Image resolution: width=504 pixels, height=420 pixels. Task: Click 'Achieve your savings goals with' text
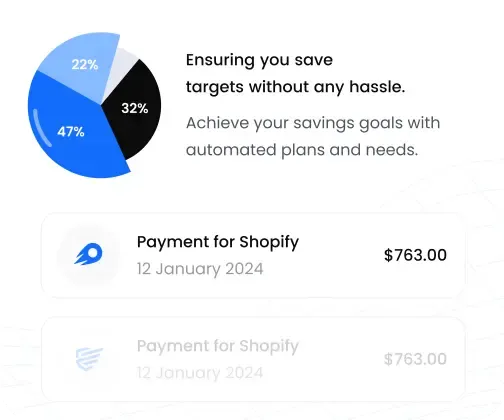pos(313,123)
